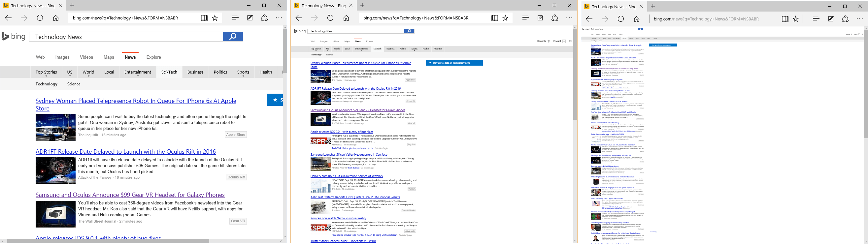Go back in the left browser window
868x244 pixels.
coord(9,18)
